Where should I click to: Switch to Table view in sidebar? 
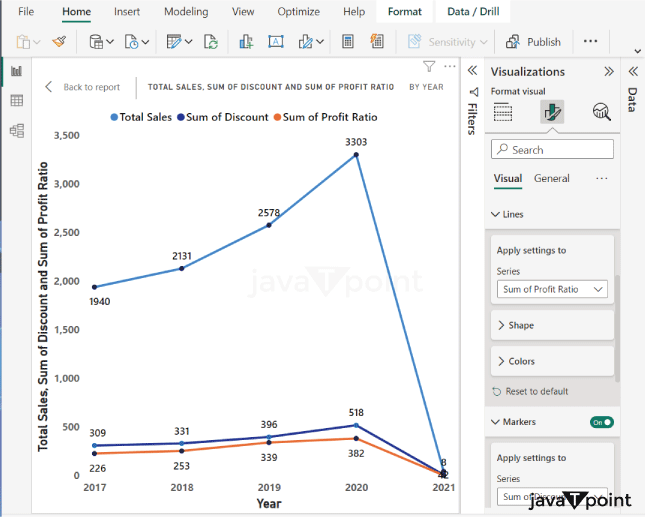(17, 101)
